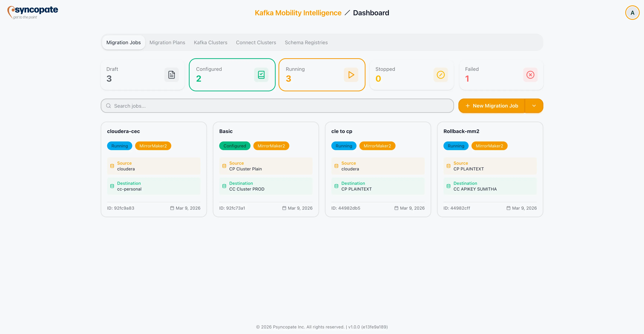This screenshot has height=334, width=644.
Task: Click the Draft document icon
Action: click(171, 75)
